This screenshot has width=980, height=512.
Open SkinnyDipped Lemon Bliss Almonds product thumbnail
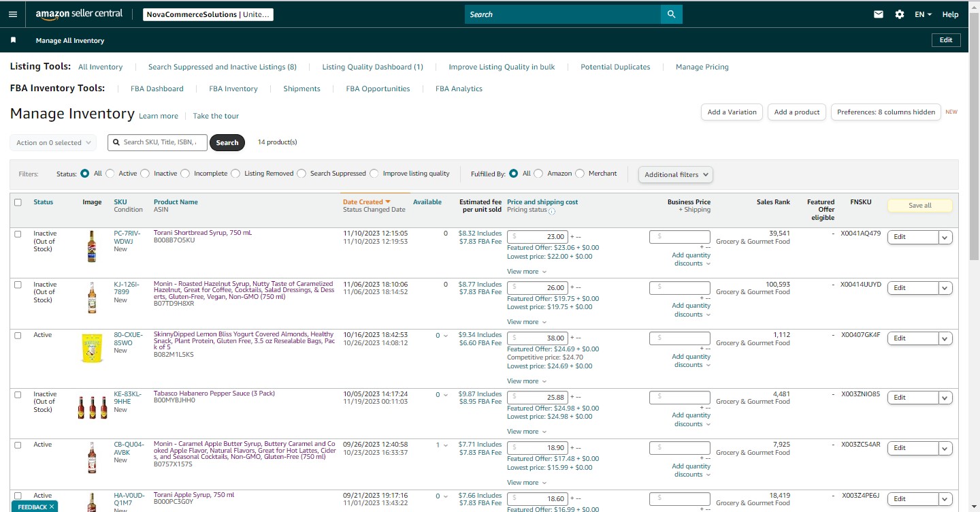(92, 348)
